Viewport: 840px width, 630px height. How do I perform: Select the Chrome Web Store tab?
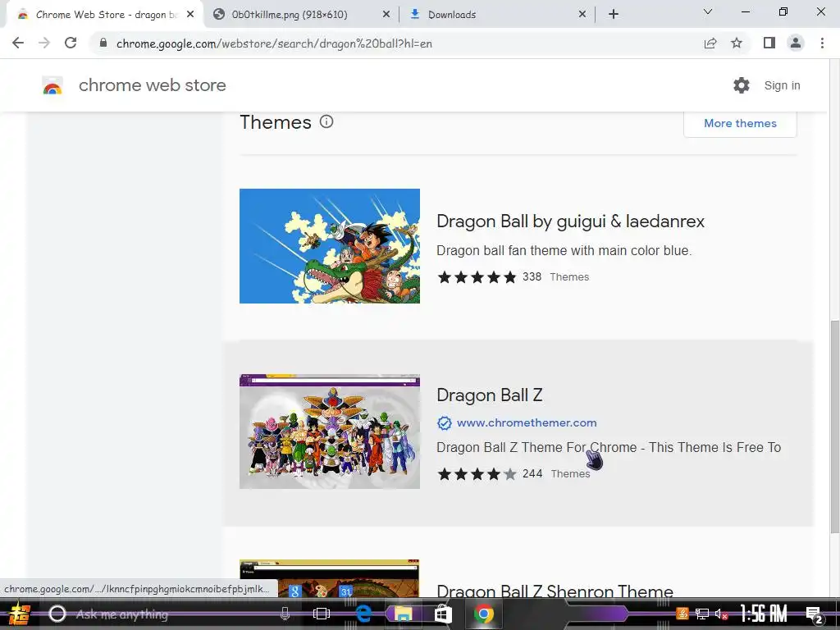[104, 15]
